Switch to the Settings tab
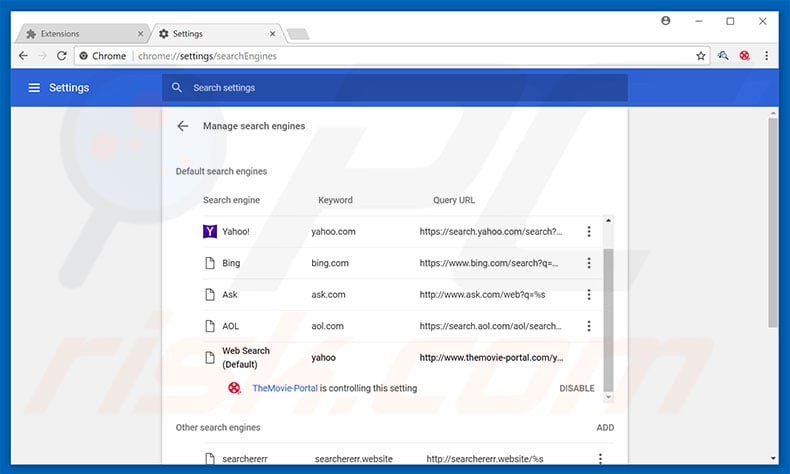This screenshot has width=790, height=474. 217,34
